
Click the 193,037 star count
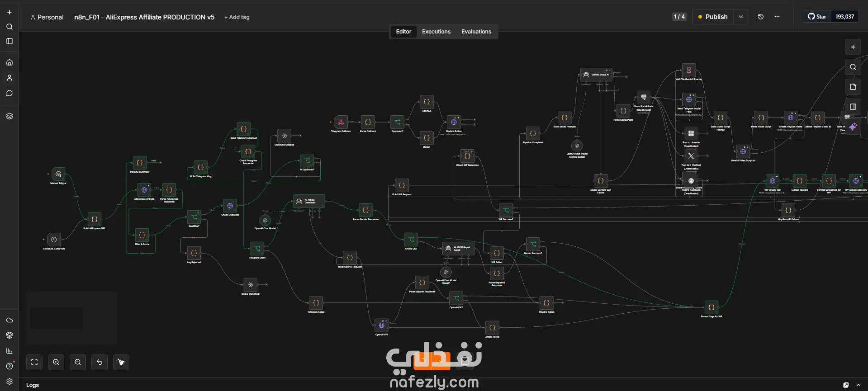click(845, 17)
